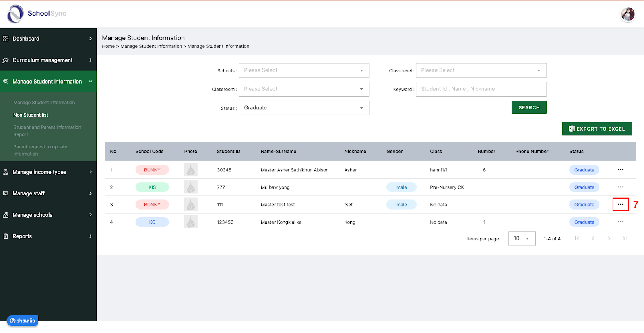This screenshot has height=333, width=644.
Task: Open the Schools dropdown
Action: [x=304, y=70]
